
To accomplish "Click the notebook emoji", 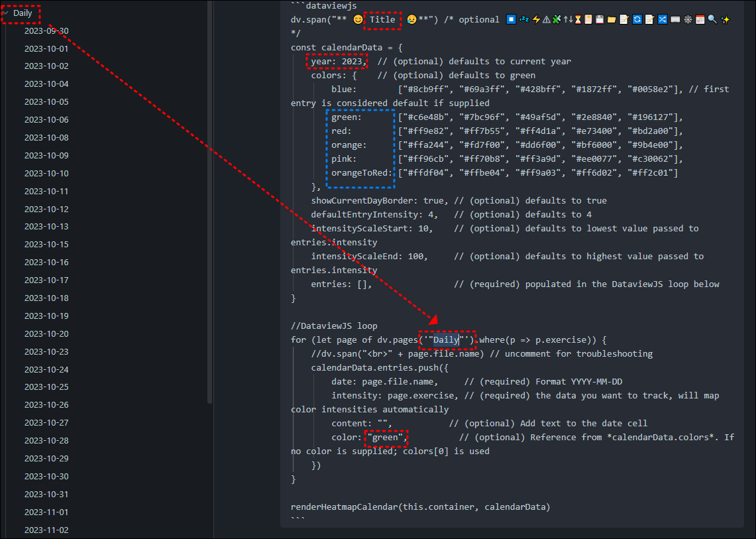I will (588, 19).
